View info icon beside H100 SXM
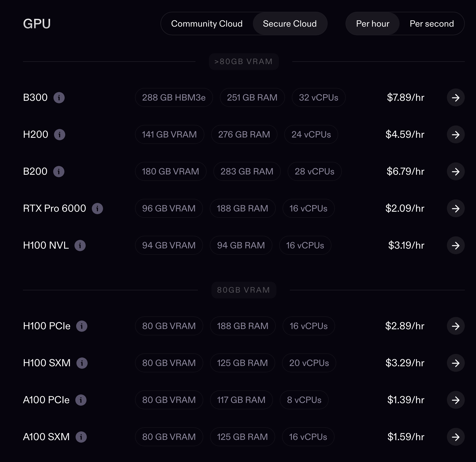 click(82, 363)
